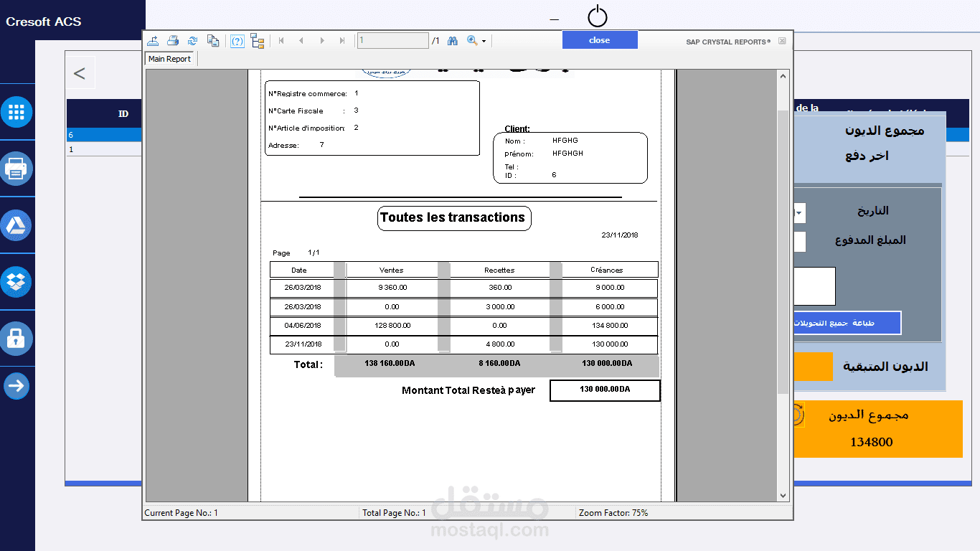The width and height of the screenshot is (980, 551).
Task: Open Dropbox icon in sidebar
Action: point(17,282)
